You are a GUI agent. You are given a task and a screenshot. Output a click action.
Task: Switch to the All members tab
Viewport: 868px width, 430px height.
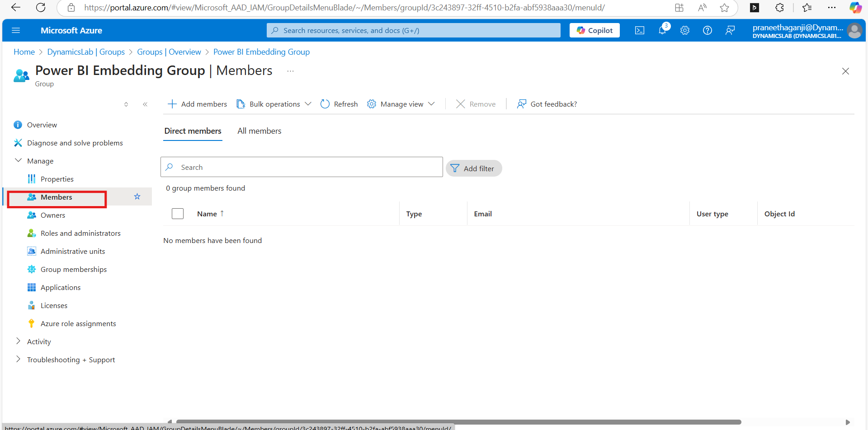tap(259, 131)
